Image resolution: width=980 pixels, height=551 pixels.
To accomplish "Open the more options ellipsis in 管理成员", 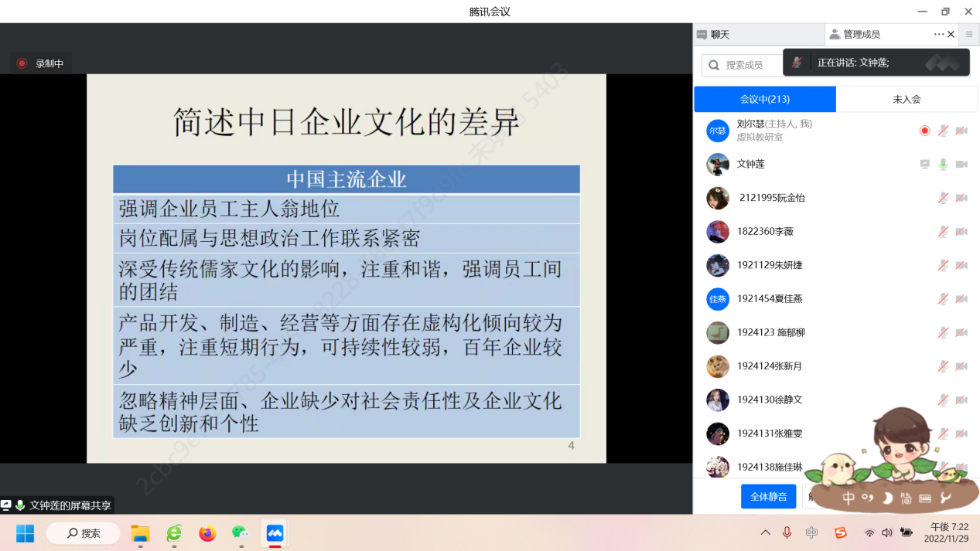I will (x=938, y=34).
